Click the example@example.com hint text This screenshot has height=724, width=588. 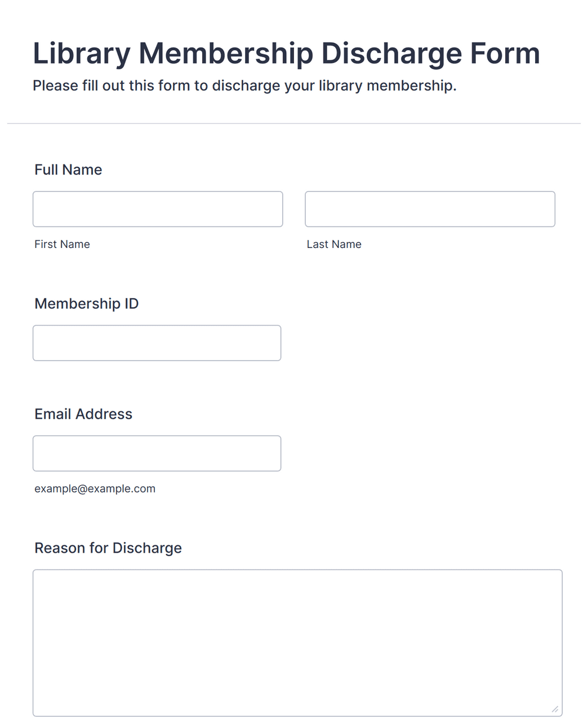pyautogui.click(x=95, y=488)
